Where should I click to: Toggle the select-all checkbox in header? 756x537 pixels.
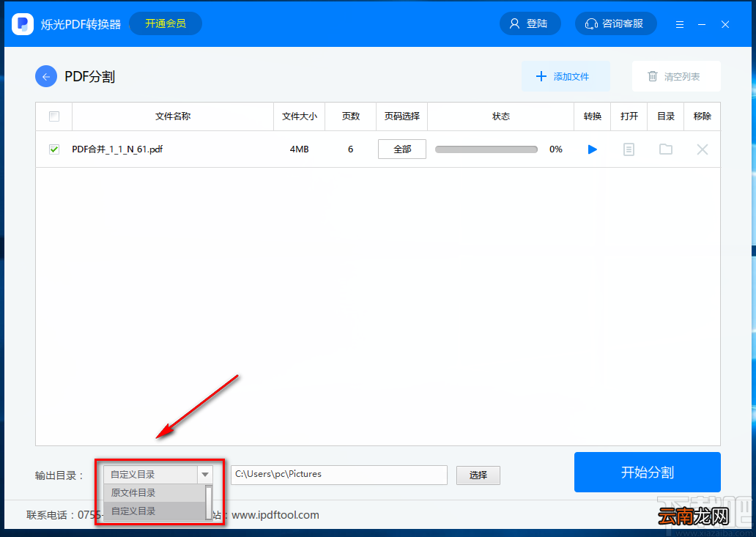(x=54, y=116)
